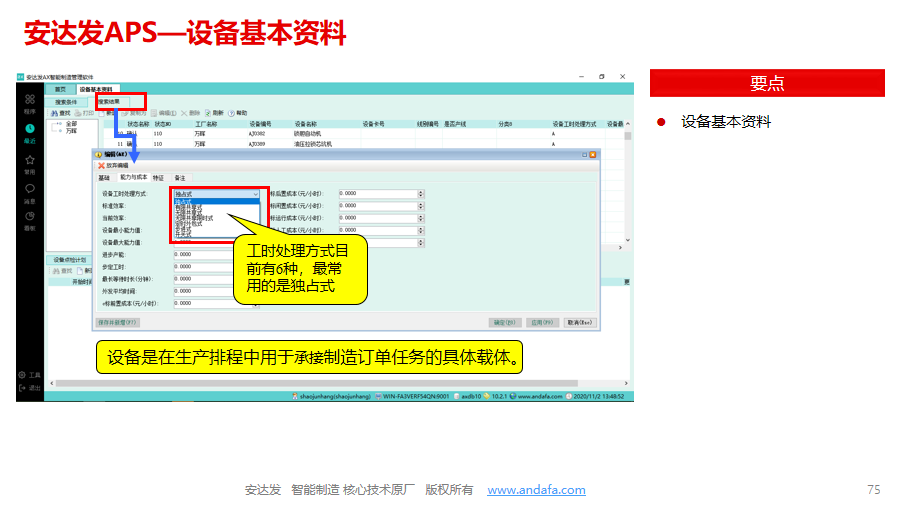
Task: Switch to the 搜索条件 tab
Action: coord(65,102)
